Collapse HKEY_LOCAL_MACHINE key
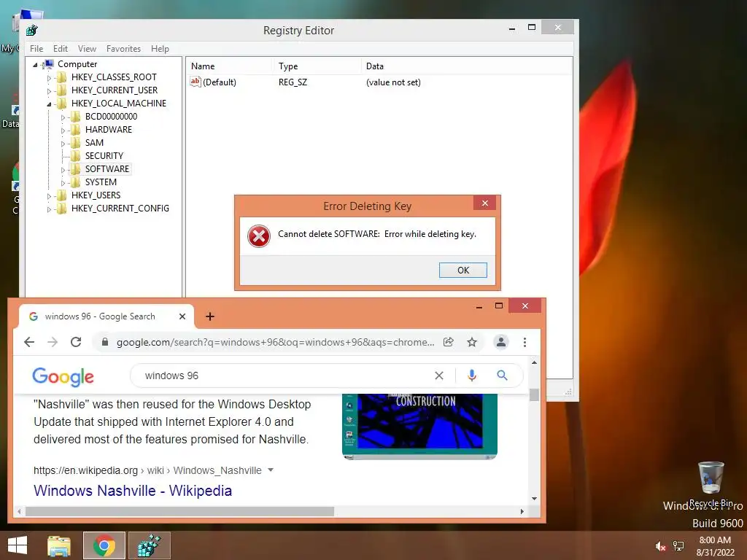747x560 pixels. (49, 104)
